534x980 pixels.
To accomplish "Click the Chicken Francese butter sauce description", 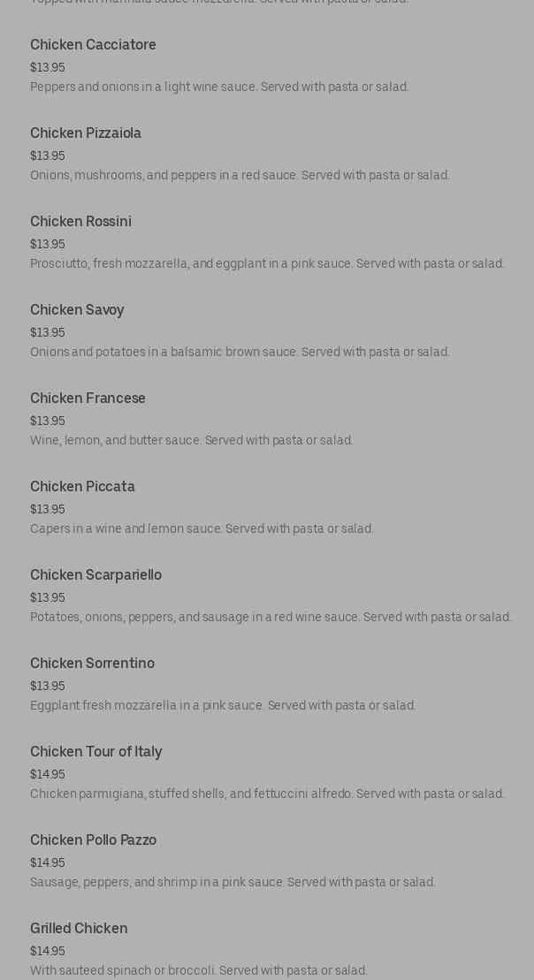I will click(x=191, y=441).
